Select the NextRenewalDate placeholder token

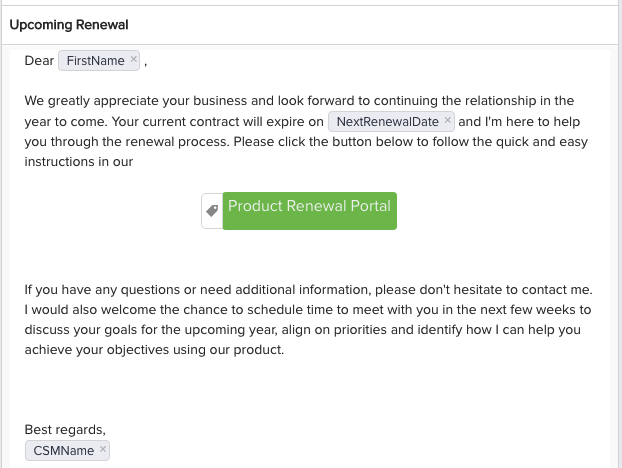tap(388, 122)
